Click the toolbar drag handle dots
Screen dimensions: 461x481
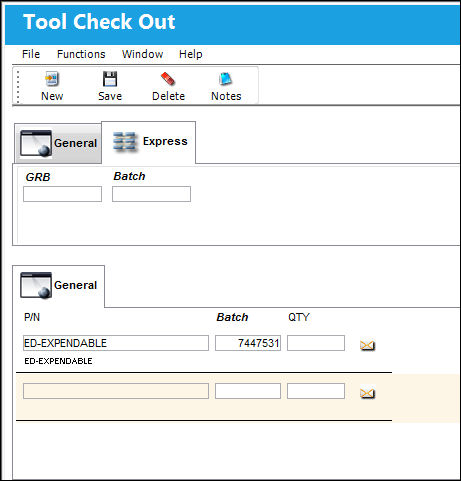18,87
